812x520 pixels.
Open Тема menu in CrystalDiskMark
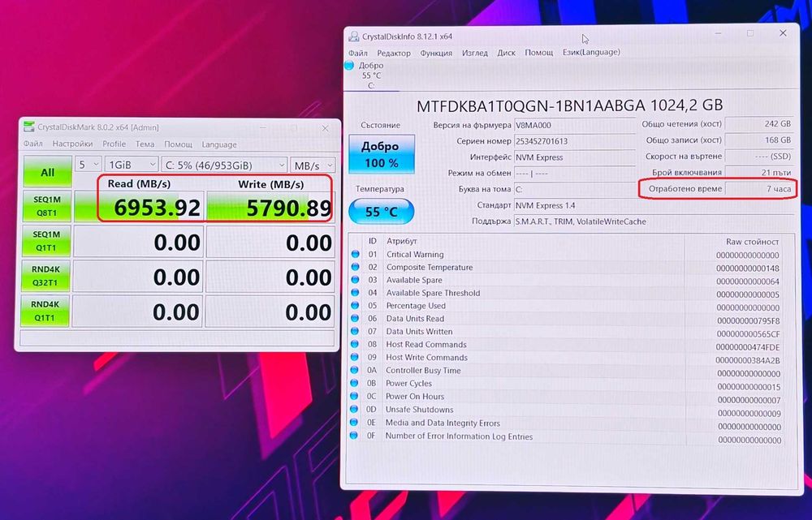[x=145, y=144]
